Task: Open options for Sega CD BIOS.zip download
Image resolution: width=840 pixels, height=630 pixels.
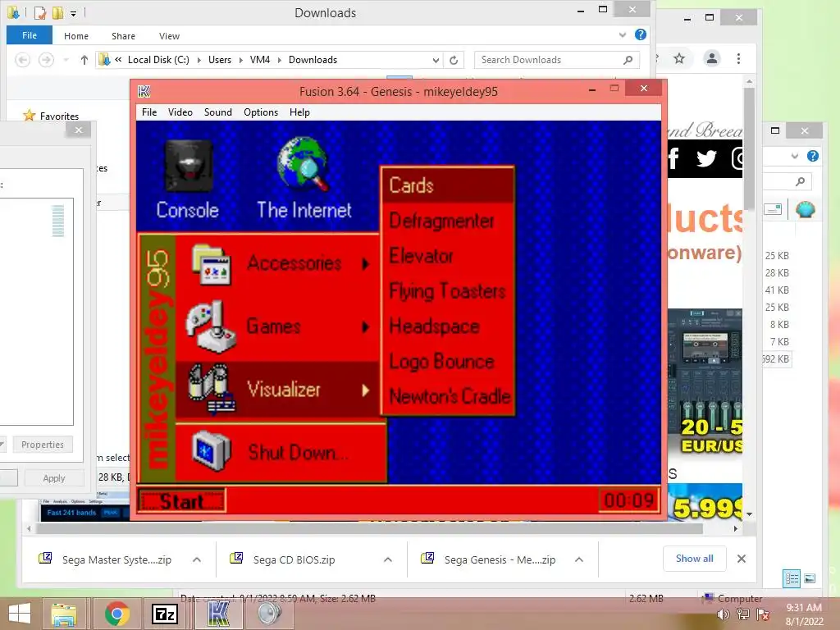Action: click(x=388, y=559)
